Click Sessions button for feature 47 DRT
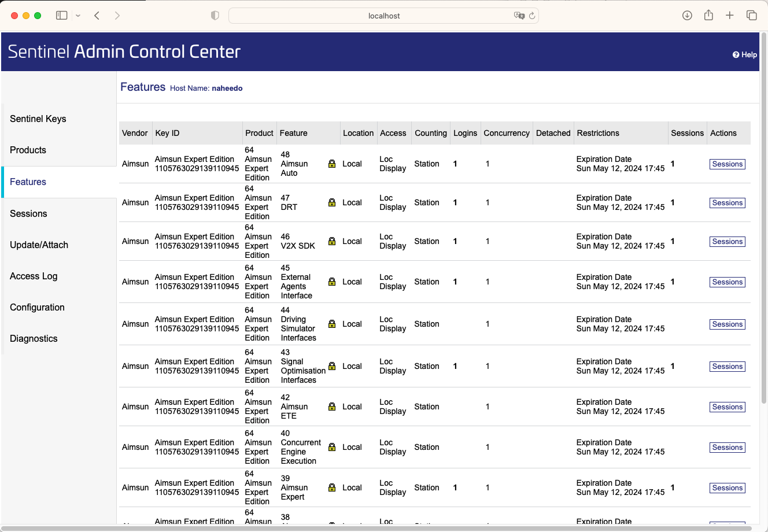Viewport: 768px width, 532px height. click(x=727, y=203)
